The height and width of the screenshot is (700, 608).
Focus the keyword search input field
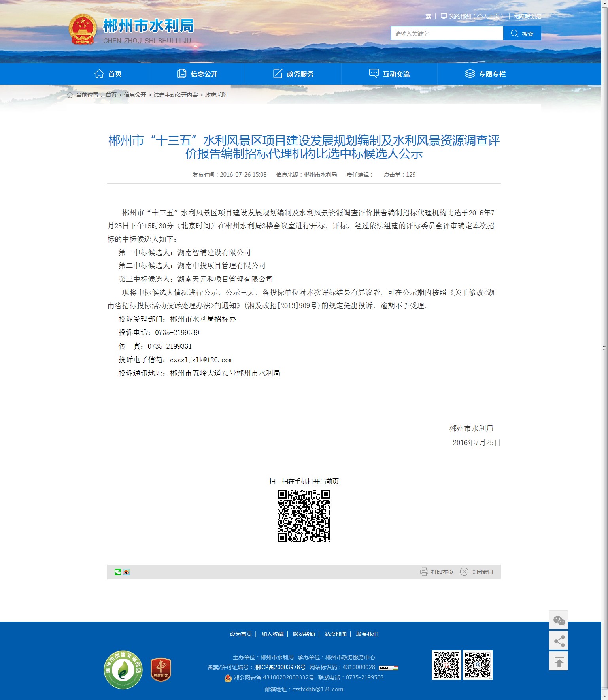click(x=447, y=33)
